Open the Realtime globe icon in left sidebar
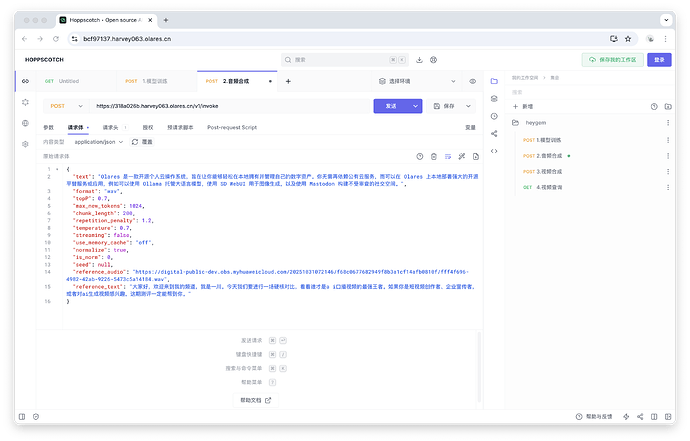 [25, 123]
